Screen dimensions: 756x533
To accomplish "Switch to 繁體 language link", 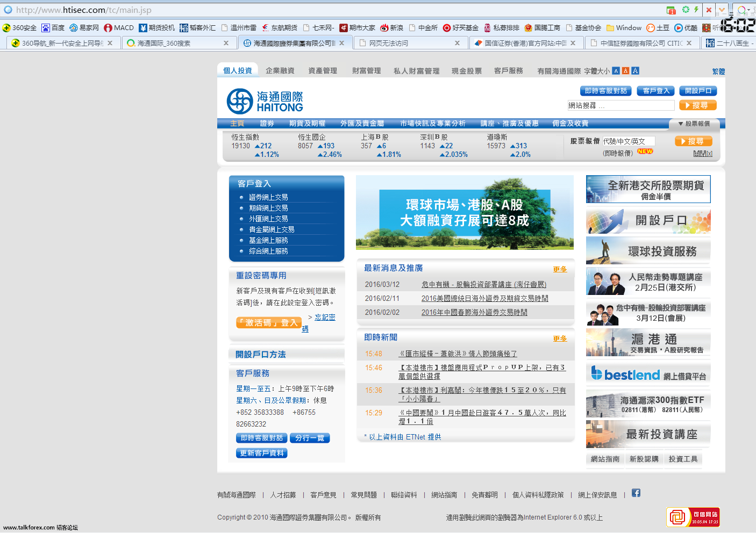I will point(718,71).
